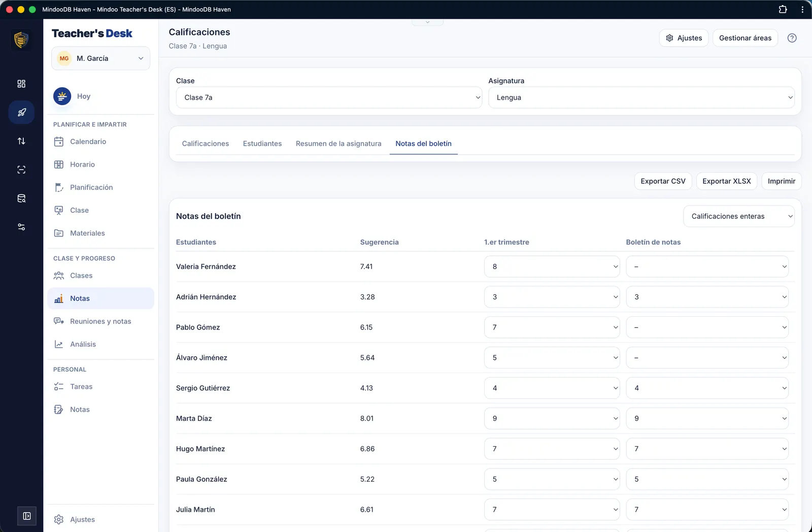
Task: Open the Asignatura Lengua dropdown
Action: [x=641, y=97]
